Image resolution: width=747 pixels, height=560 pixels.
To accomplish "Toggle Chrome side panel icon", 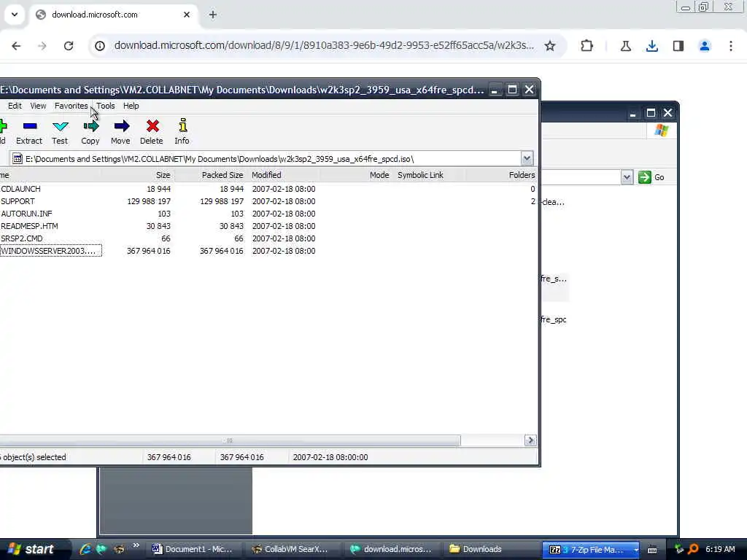I will click(678, 46).
